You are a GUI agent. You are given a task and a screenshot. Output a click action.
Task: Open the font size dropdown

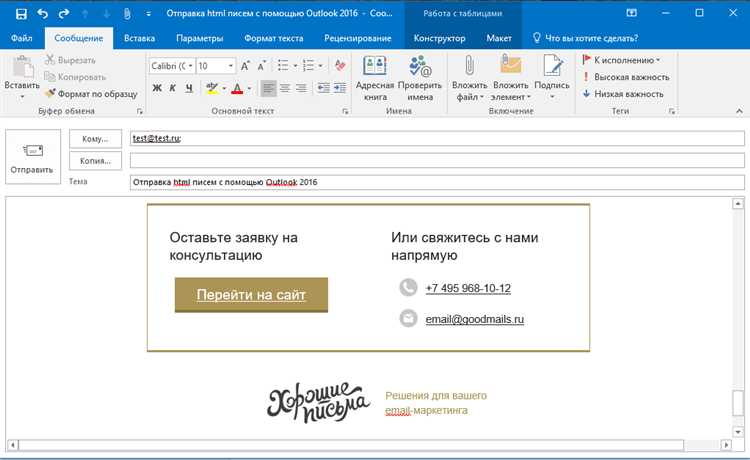click(x=231, y=65)
